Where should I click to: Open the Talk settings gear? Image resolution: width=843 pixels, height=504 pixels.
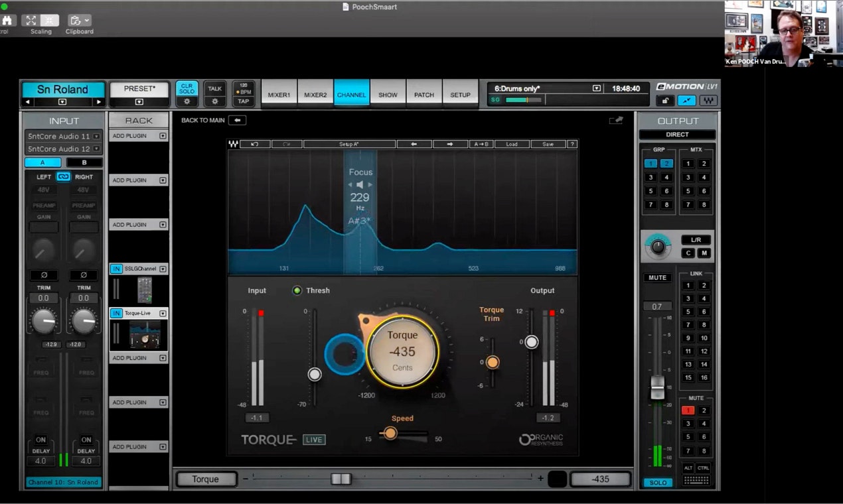[x=214, y=101]
